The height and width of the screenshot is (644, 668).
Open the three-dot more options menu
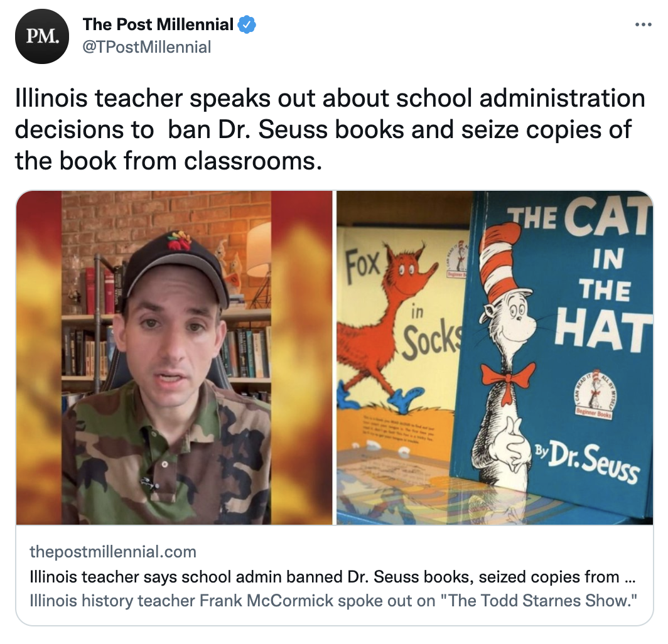point(644,24)
